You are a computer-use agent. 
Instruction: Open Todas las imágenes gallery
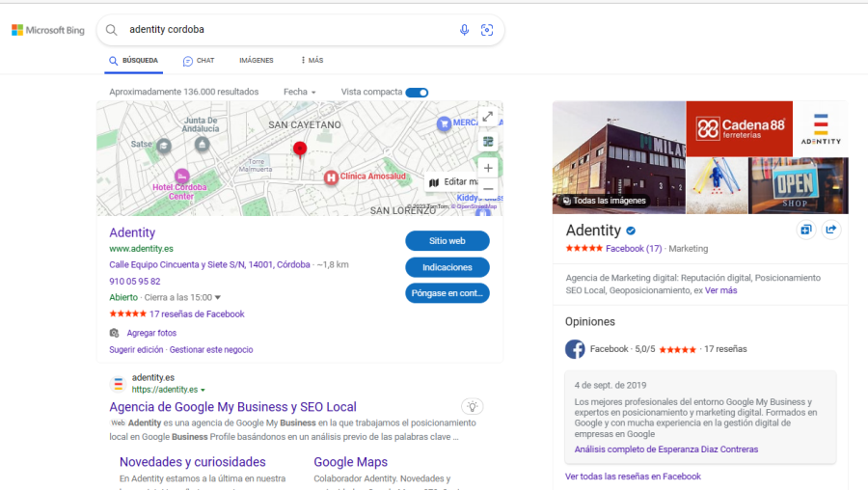point(604,201)
